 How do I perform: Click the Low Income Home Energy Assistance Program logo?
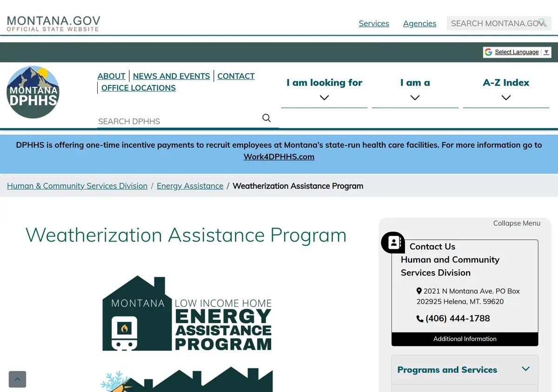pos(187,314)
